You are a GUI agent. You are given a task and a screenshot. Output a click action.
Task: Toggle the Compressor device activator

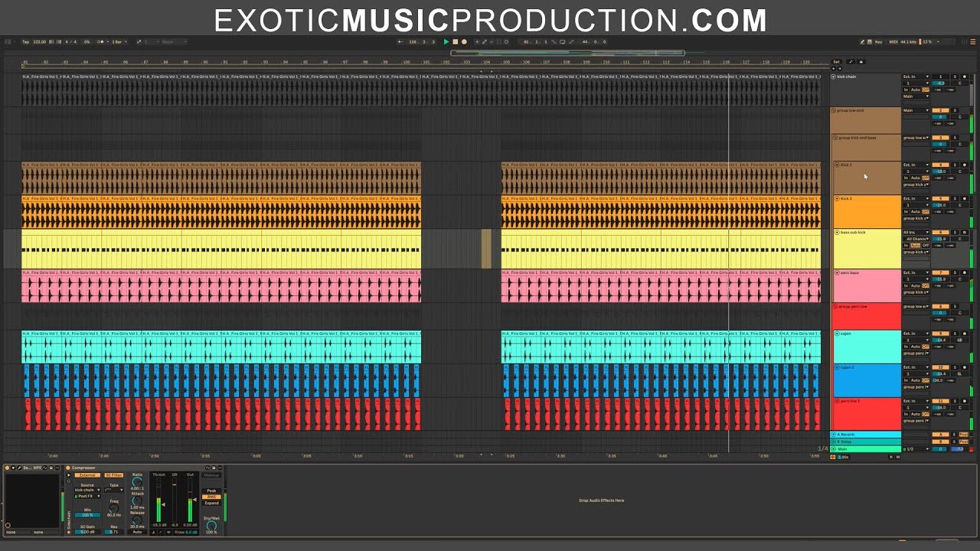tap(67, 468)
